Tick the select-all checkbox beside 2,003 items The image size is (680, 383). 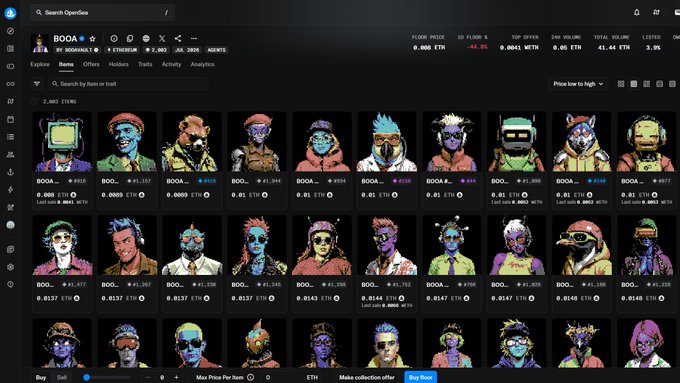33,101
